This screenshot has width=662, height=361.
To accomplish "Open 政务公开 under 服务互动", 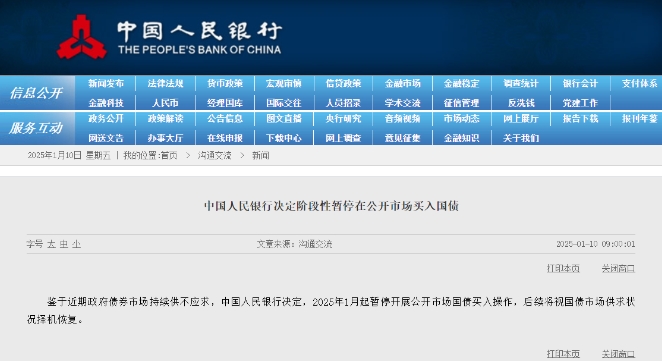I will coord(106,119).
